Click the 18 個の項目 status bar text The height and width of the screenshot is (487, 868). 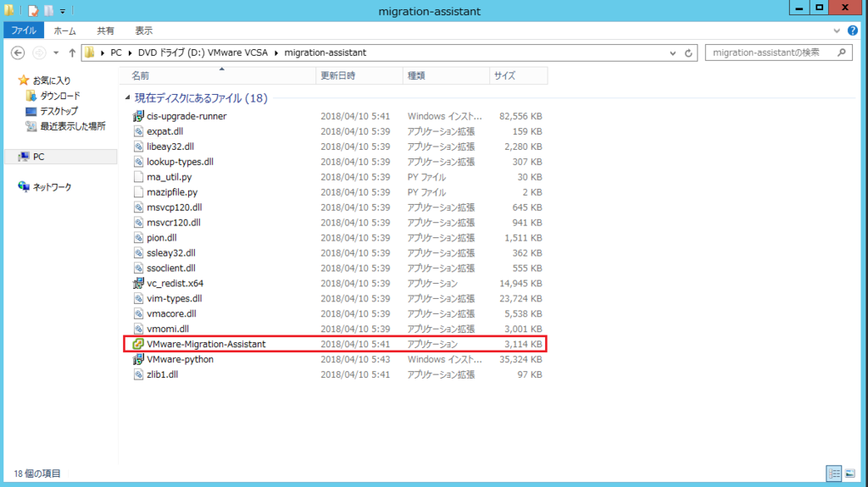point(37,473)
